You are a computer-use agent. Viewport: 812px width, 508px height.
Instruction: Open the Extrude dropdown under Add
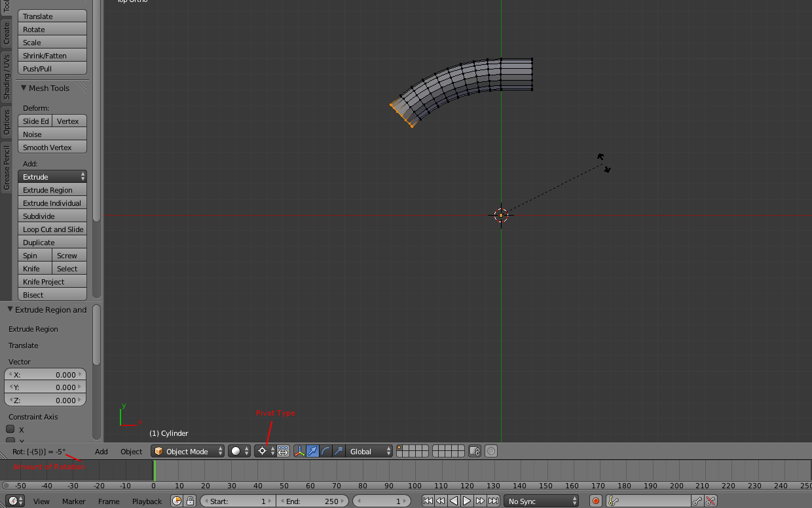coord(52,176)
